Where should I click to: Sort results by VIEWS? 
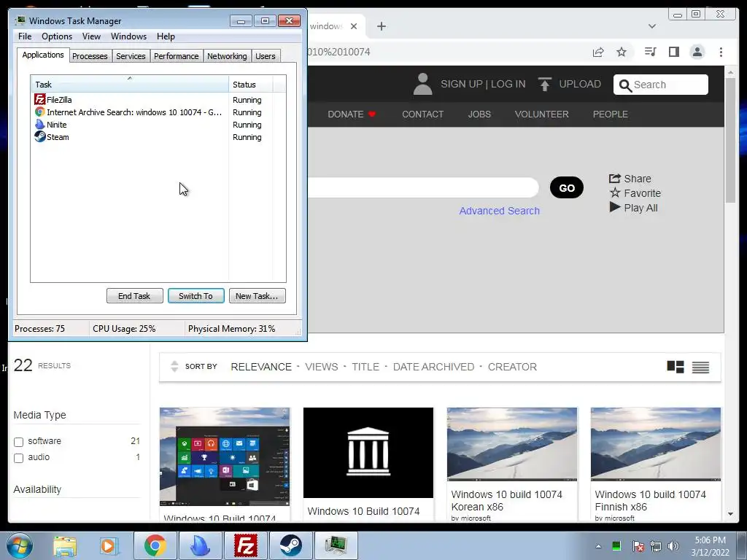pyautogui.click(x=322, y=367)
